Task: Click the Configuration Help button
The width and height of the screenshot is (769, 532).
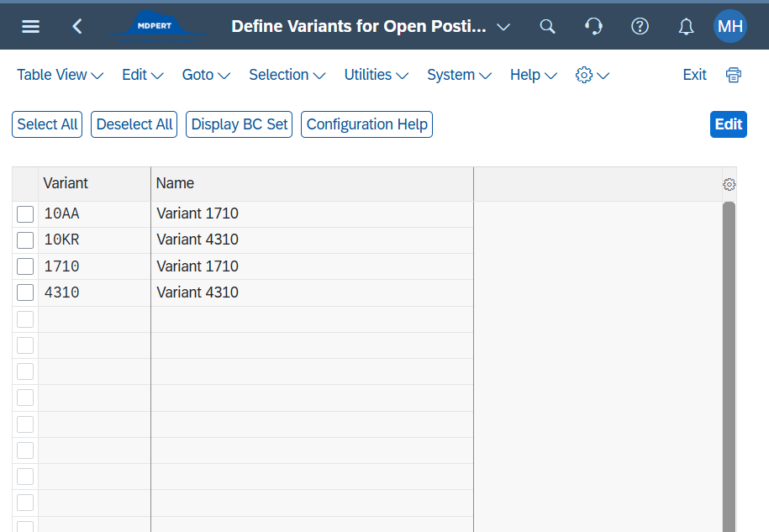Action: 366,124
